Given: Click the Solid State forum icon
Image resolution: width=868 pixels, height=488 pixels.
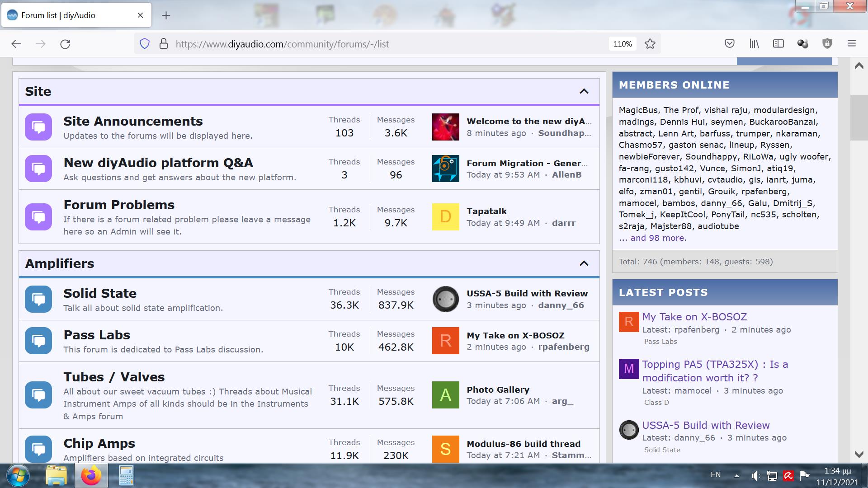Looking at the screenshot, I should coord(38,299).
